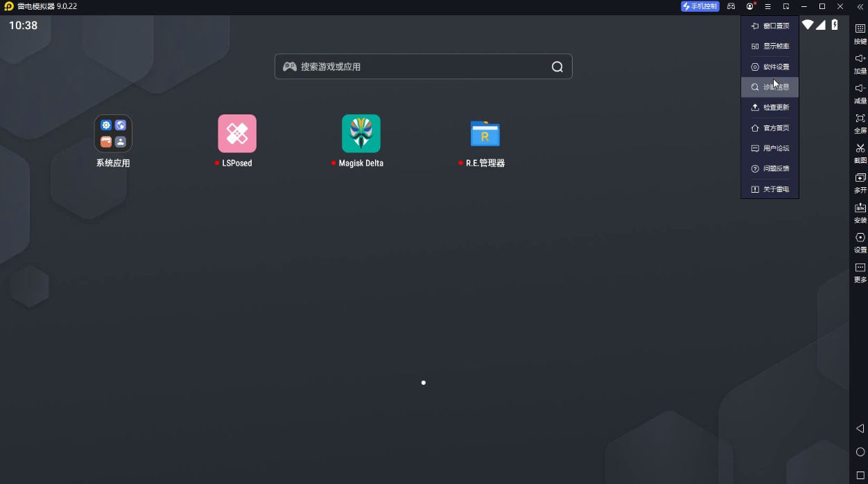Click the Wi-Fi status icon
This screenshot has width=868, height=484.
[808, 25]
